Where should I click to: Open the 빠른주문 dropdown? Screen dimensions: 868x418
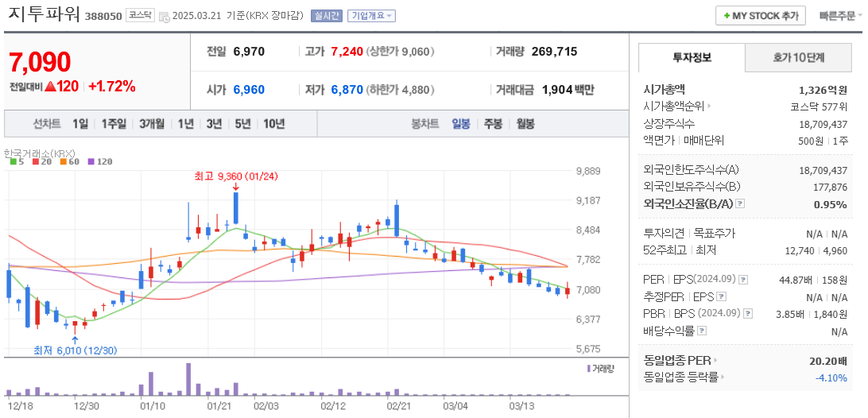tap(841, 16)
